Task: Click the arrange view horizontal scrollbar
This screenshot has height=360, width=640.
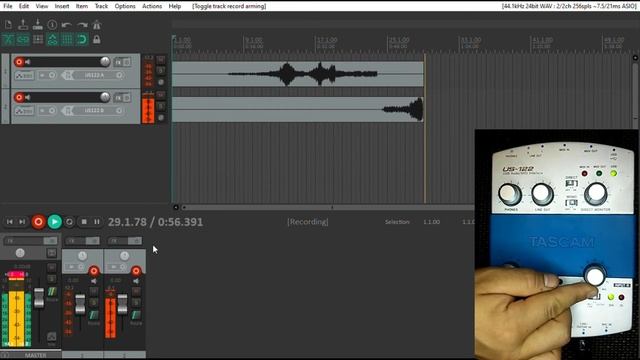Action: tap(327, 208)
